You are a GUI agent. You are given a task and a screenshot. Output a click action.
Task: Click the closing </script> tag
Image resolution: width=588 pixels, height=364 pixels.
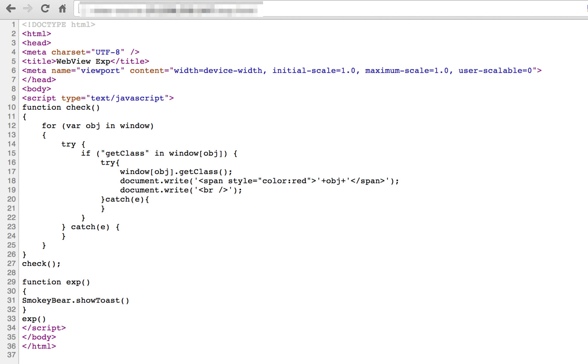44,328
